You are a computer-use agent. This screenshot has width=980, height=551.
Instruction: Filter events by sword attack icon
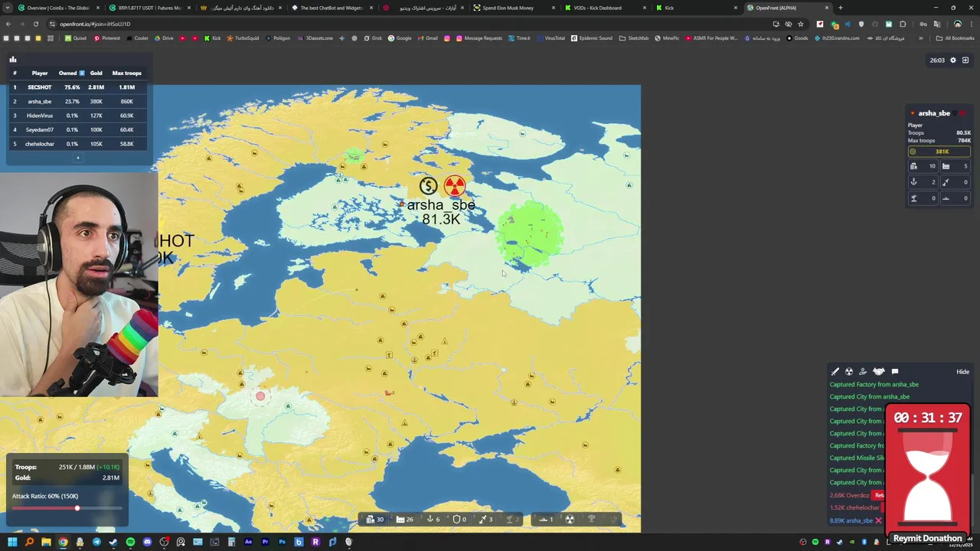coord(835,372)
